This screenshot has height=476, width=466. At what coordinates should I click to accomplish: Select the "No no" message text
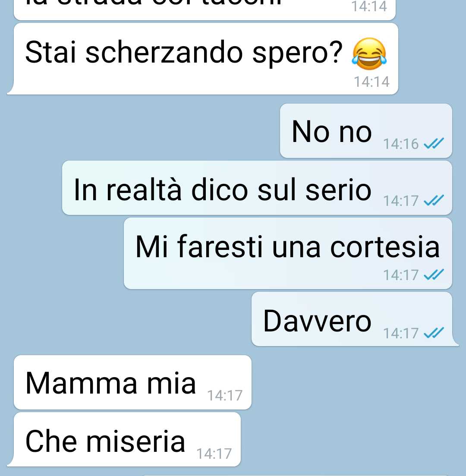click(x=331, y=132)
